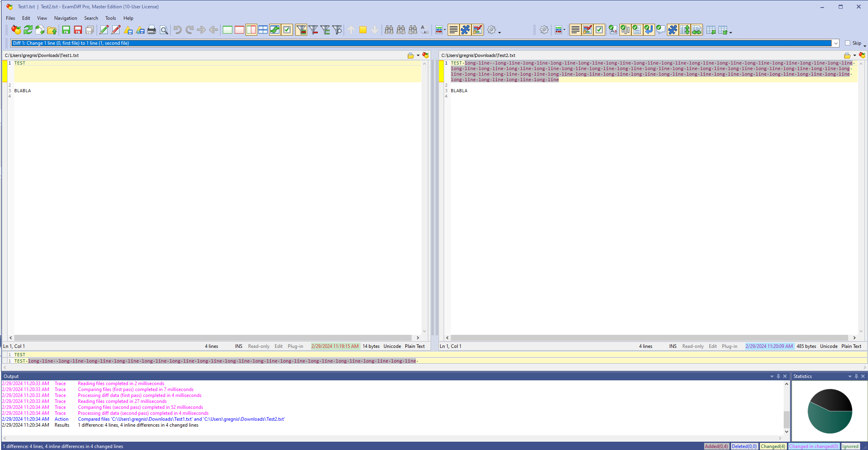Click Edit in right pane status bar
This screenshot has width=868, height=450.
(713, 346)
